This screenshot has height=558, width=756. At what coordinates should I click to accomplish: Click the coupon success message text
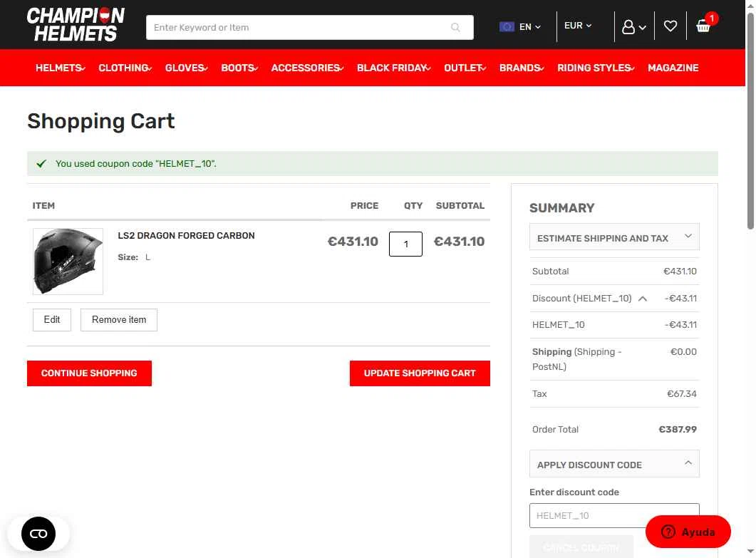(136, 164)
